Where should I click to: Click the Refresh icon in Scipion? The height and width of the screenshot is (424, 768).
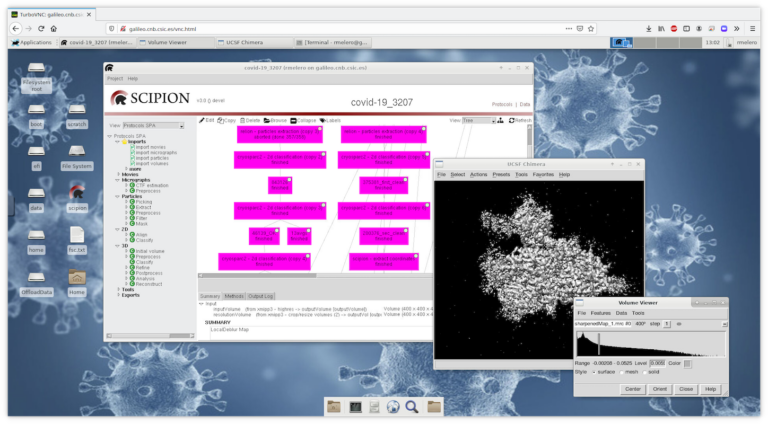click(511, 120)
